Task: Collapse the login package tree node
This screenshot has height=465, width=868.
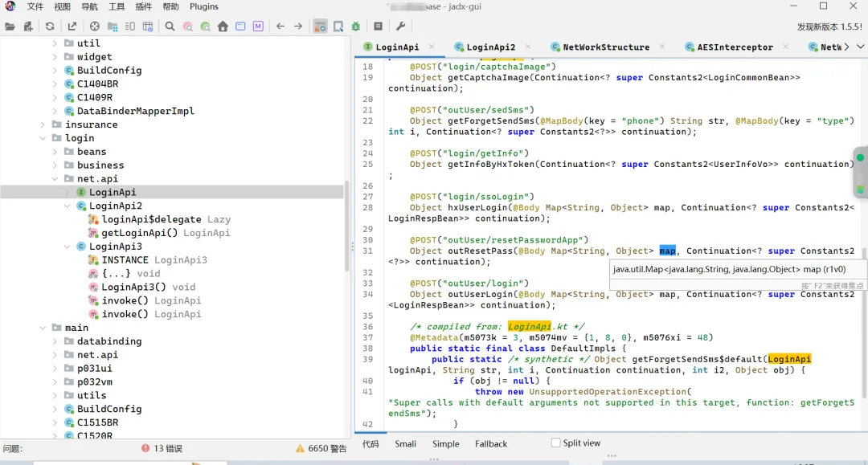Action: (x=44, y=138)
